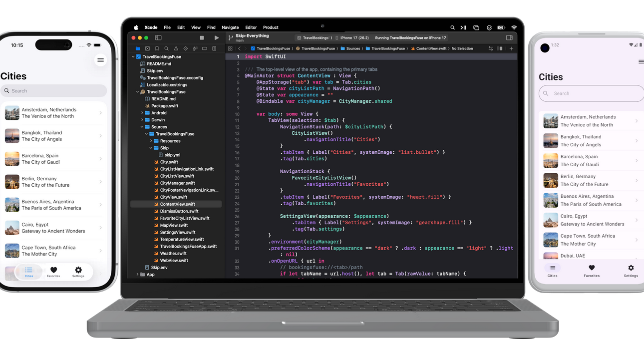This screenshot has width=644, height=352.
Task: Select Settings tab on Android
Action: 631,271
